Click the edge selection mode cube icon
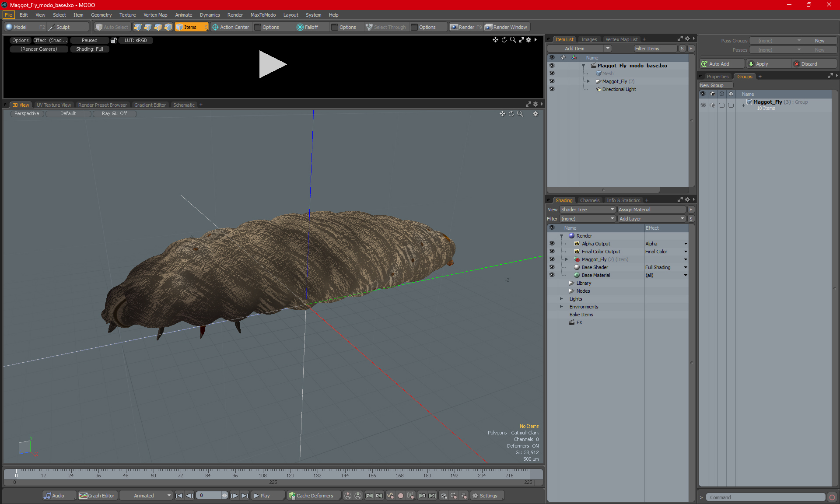This screenshot has height=504, width=840. [x=148, y=27]
